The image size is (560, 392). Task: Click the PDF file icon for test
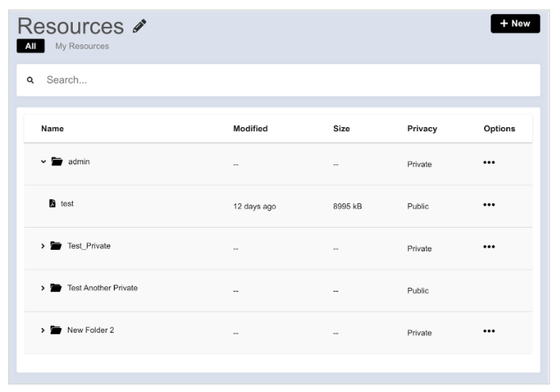52,203
